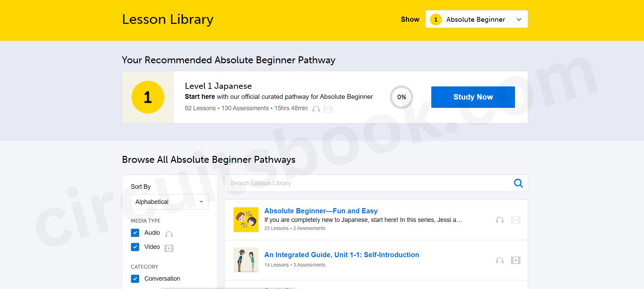The height and width of the screenshot is (289, 644).
Task: Click video icon on Absolute Beginner—Fun and Easy row
Action: click(515, 220)
